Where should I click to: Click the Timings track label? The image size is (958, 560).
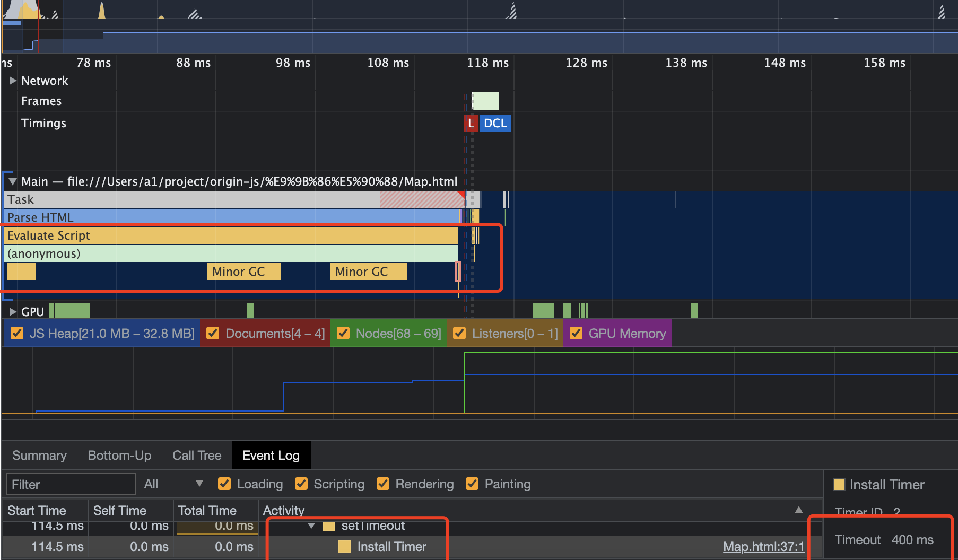[x=43, y=123]
